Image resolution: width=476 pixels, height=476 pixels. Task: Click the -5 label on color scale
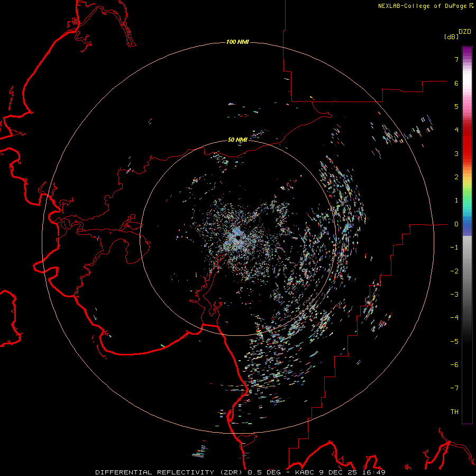tap(454, 342)
